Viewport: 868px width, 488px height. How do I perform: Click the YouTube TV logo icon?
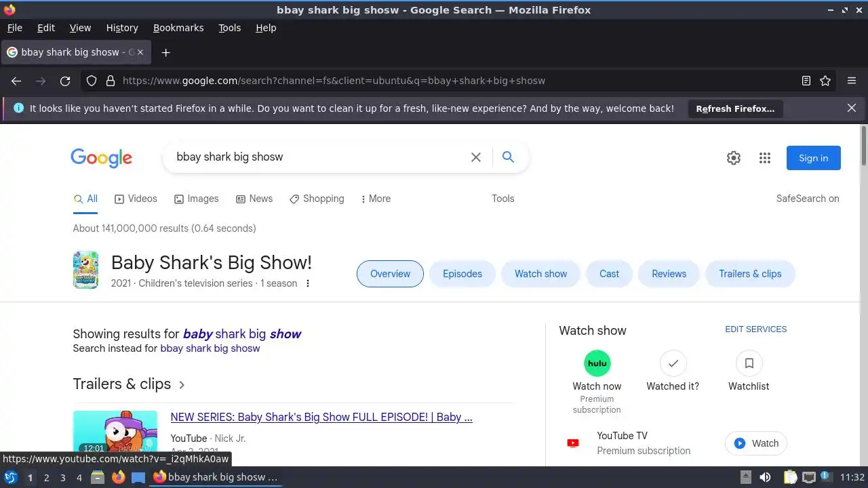click(573, 443)
